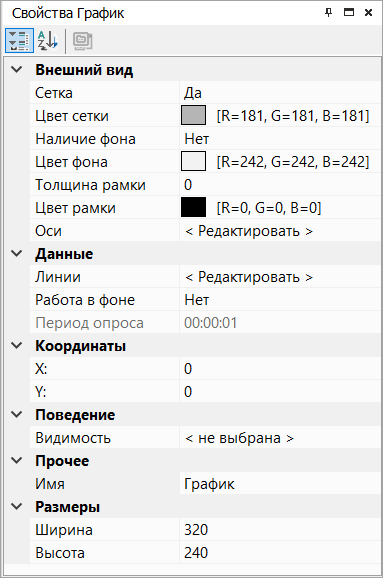This screenshot has height=578, width=383.
Task: Sort properties alphabetically with the A-Z icon
Action: click(x=48, y=41)
